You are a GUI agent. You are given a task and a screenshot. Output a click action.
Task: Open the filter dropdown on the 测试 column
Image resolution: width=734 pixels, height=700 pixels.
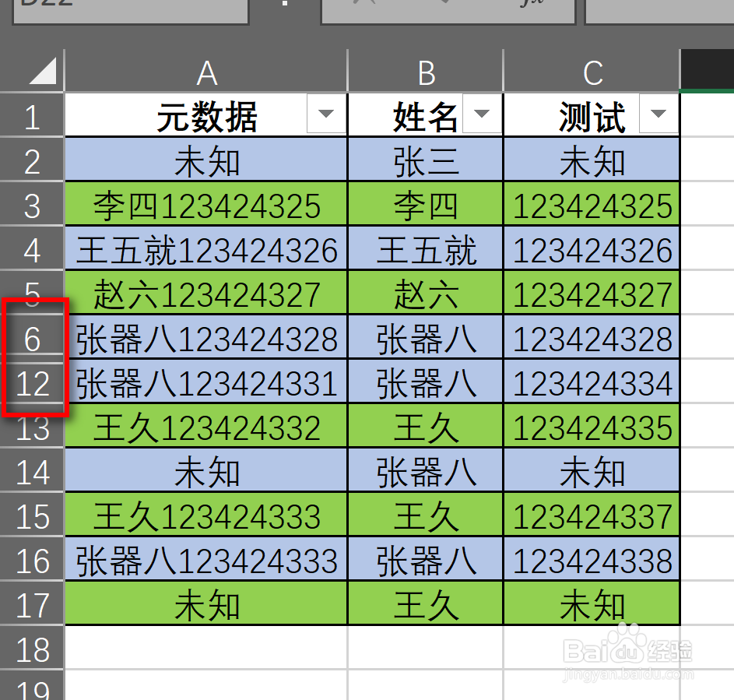[658, 113]
